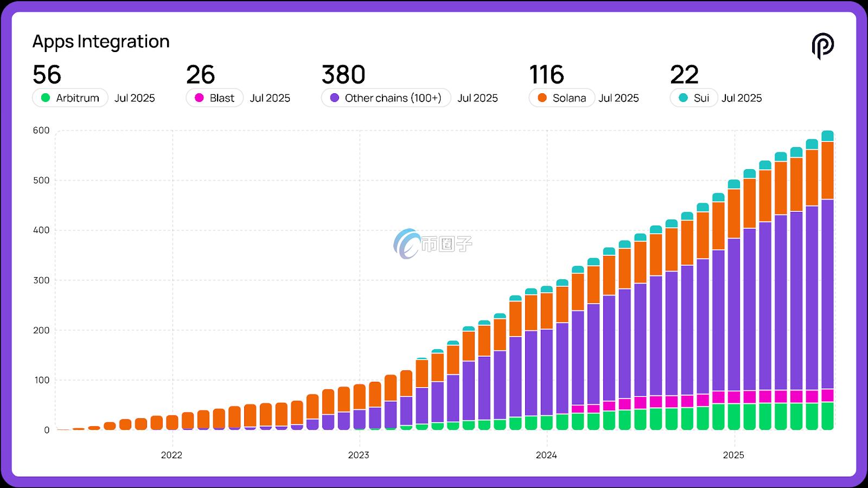The width and height of the screenshot is (868, 488).
Task: Click the Pyth logo in top-right corner
Action: 822,46
